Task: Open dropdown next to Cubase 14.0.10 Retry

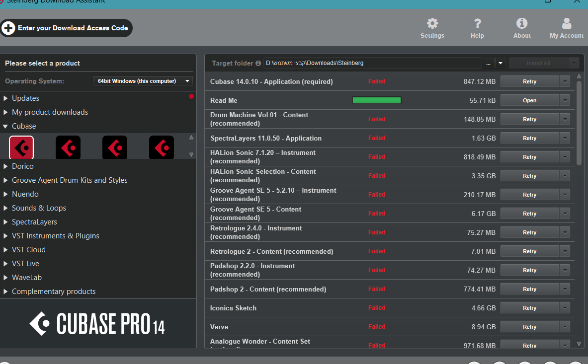Action: coord(565,81)
